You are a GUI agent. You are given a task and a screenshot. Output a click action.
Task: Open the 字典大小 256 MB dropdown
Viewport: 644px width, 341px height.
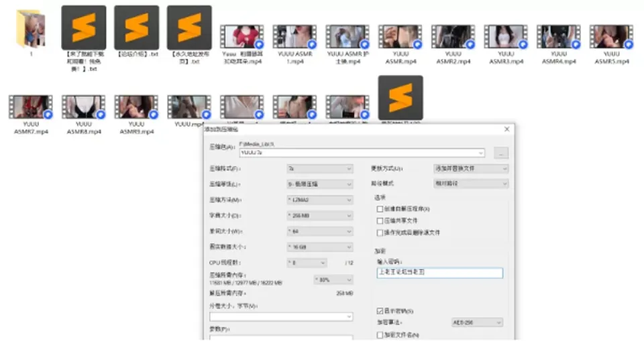click(319, 216)
